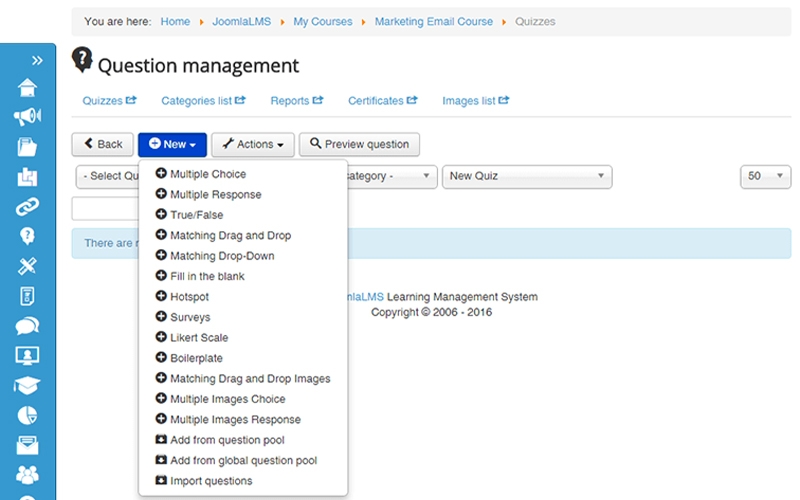Open the Reports tab link

[290, 101]
